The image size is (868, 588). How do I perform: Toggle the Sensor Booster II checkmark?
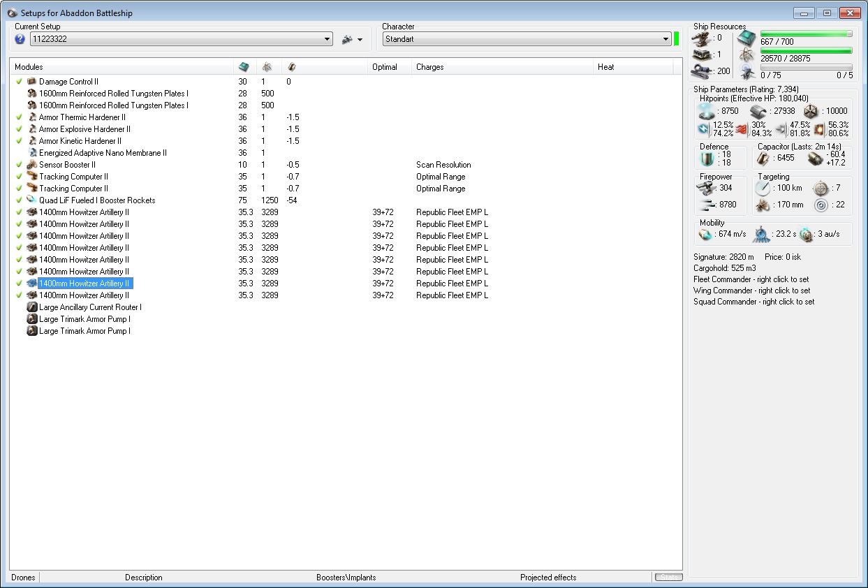(x=20, y=165)
